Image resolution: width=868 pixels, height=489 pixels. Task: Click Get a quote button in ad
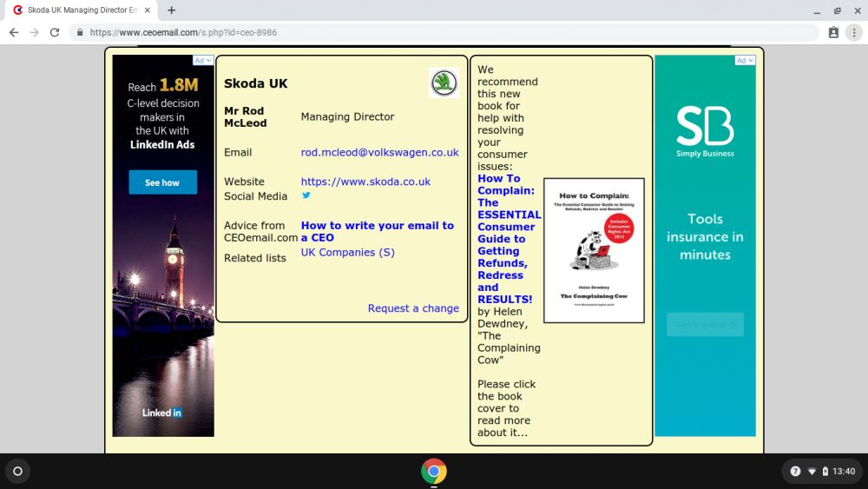pos(705,325)
